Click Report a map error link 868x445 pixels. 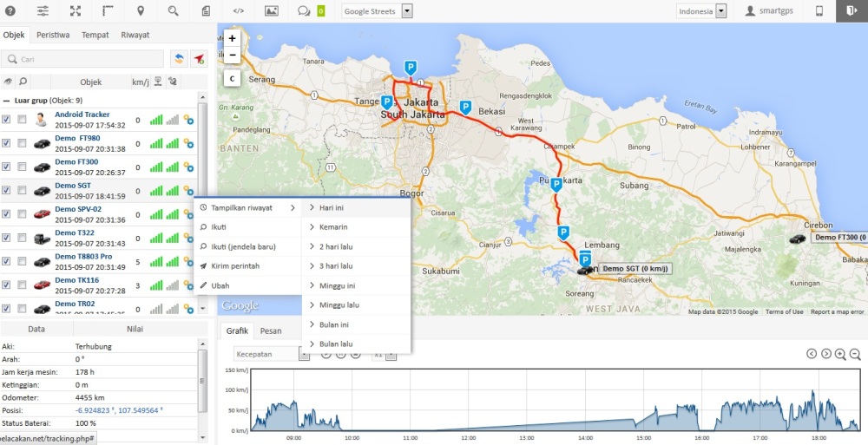point(837,311)
